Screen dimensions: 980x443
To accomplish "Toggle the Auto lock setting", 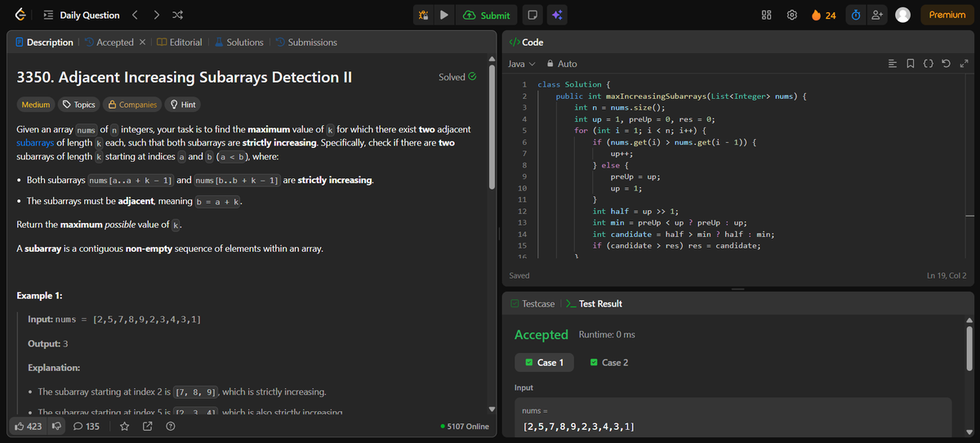I will 562,64.
